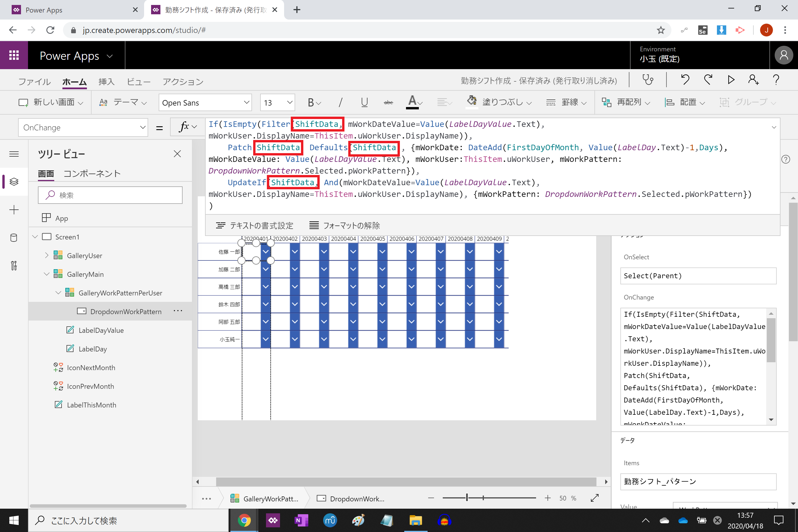Screen dimensions: 798x532
Task: Open the OnChange property dropdown
Action: click(x=83, y=127)
